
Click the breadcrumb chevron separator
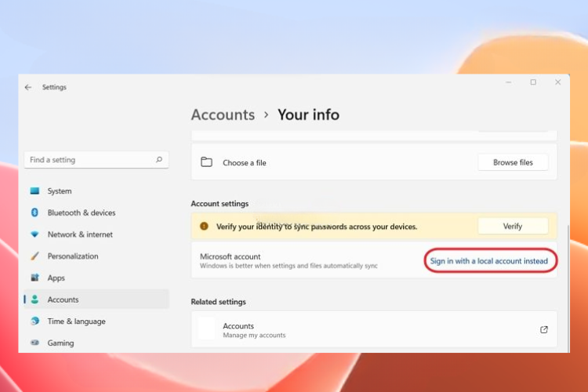coord(267,114)
